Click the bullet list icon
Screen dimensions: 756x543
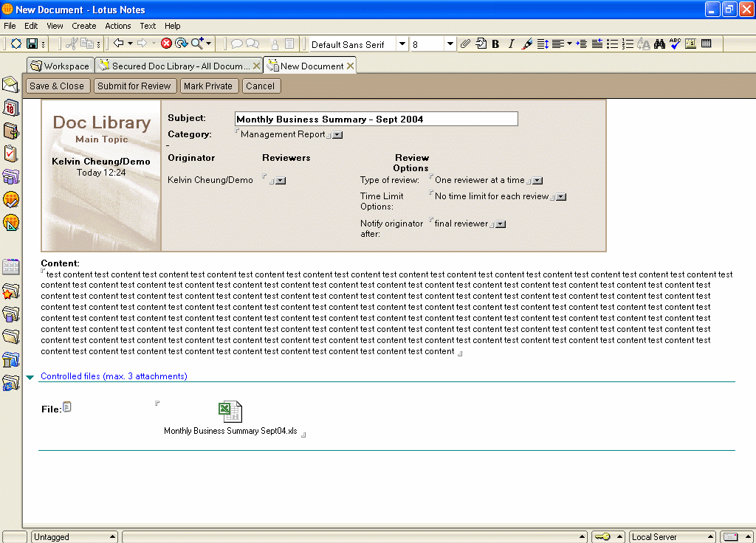[x=612, y=44]
